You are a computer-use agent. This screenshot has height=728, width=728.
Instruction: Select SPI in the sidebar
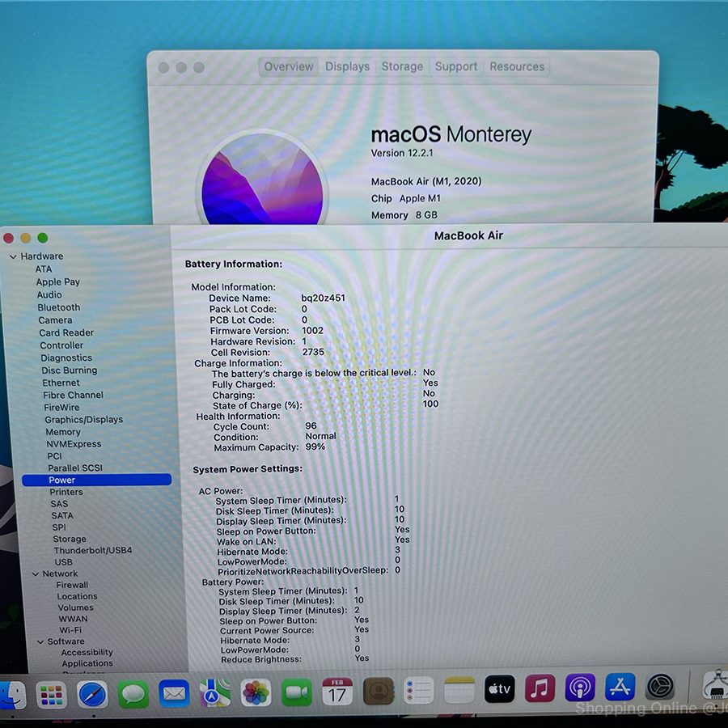pyautogui.click(x=59, y=527)
